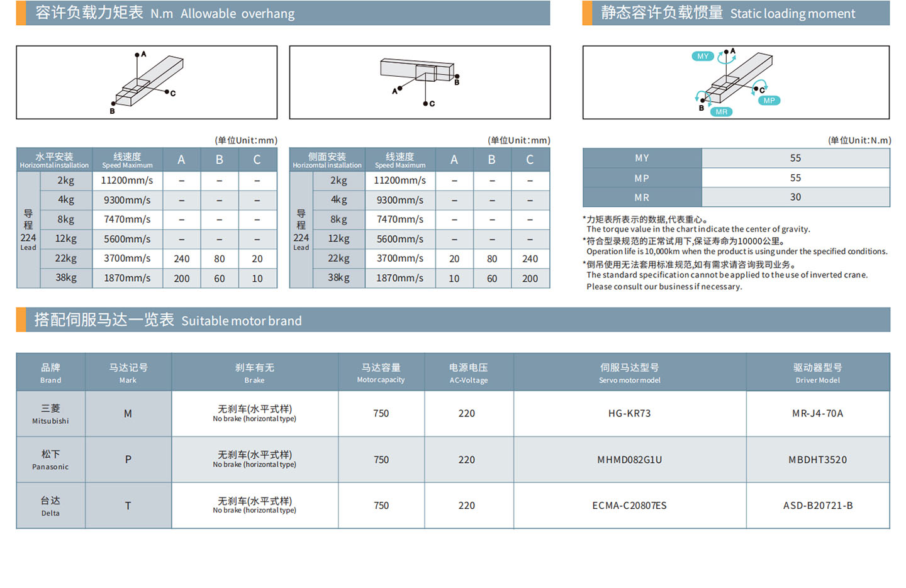
Task: Click motor mark T cell
Action: (x=128, y=506)
